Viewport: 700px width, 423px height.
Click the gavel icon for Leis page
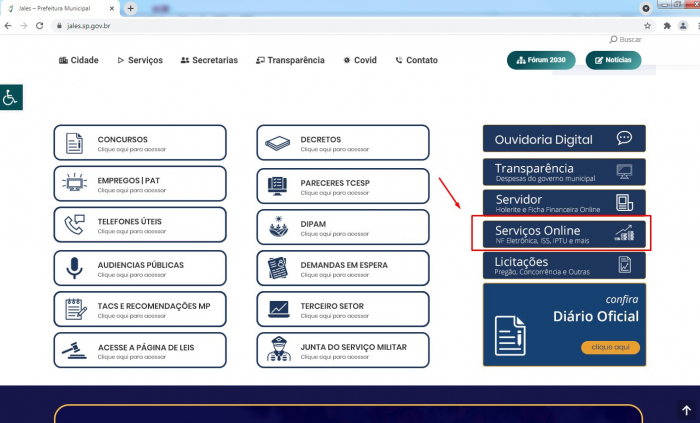tap(74, 350)
